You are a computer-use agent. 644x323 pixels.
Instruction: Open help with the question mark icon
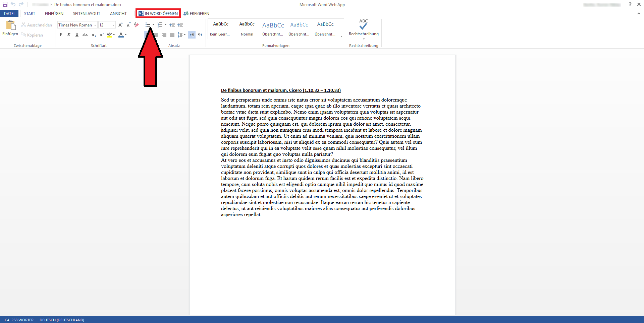(x=630, y=4)
